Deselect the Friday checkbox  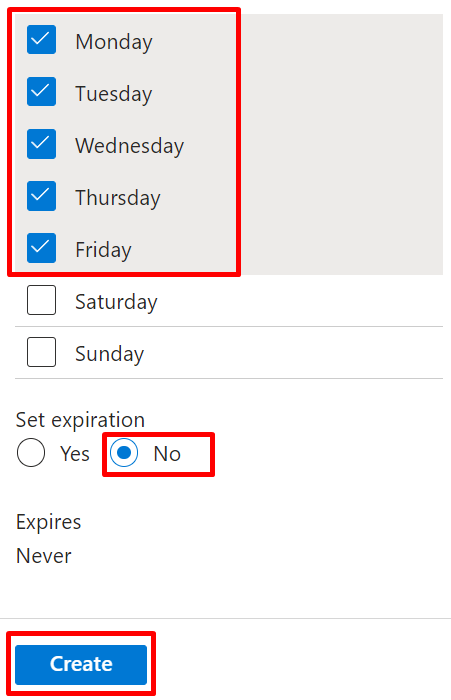41,248
